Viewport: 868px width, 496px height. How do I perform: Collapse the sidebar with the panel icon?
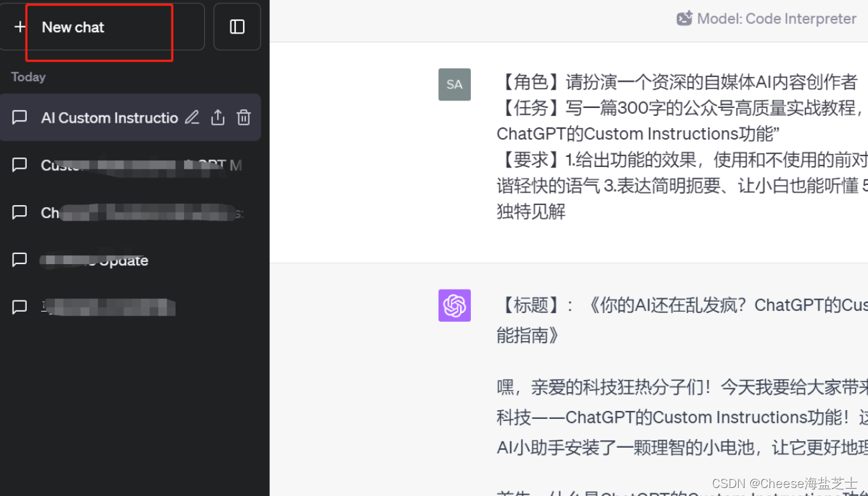click(237, 27)
